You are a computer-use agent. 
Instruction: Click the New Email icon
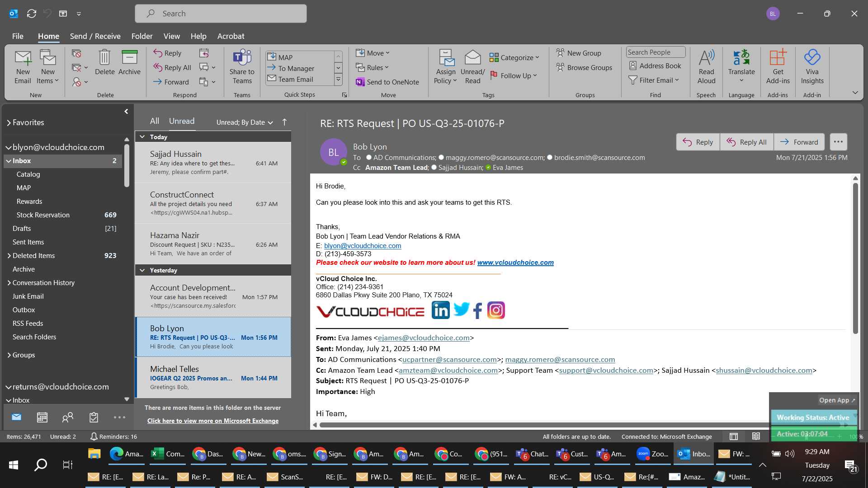tap(23, 67)
